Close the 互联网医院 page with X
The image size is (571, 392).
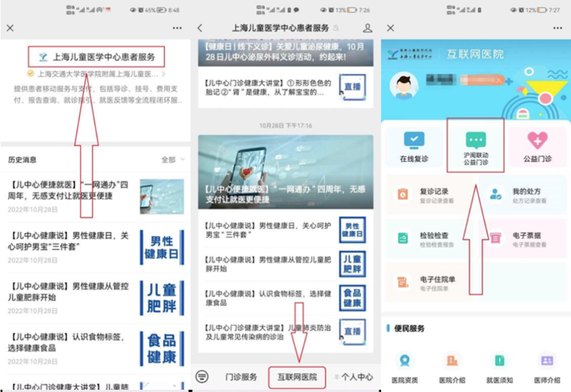tap(391, 28)
